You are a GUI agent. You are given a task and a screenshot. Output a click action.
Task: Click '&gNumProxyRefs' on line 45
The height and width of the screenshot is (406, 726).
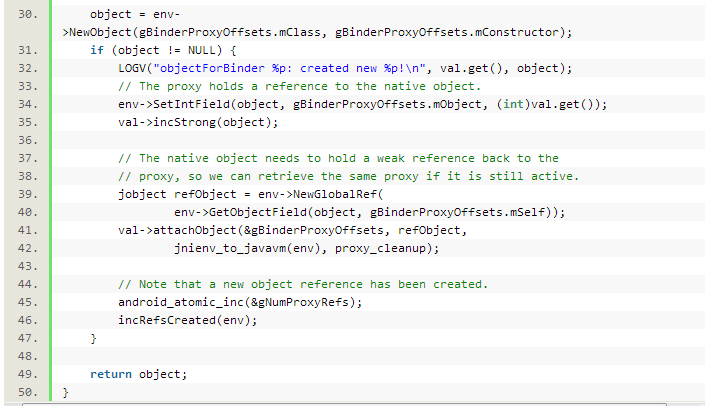[x=300, y=302]
